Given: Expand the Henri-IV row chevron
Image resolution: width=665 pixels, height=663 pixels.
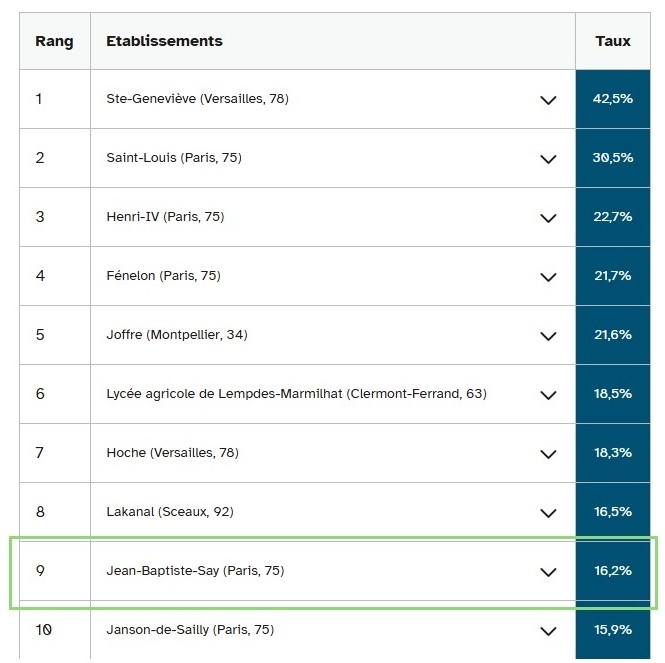Looking at the screenshot, I should tap(547, 218).
